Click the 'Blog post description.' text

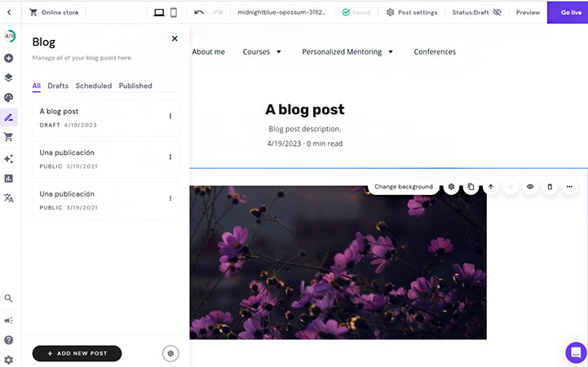tap(305, 129)
